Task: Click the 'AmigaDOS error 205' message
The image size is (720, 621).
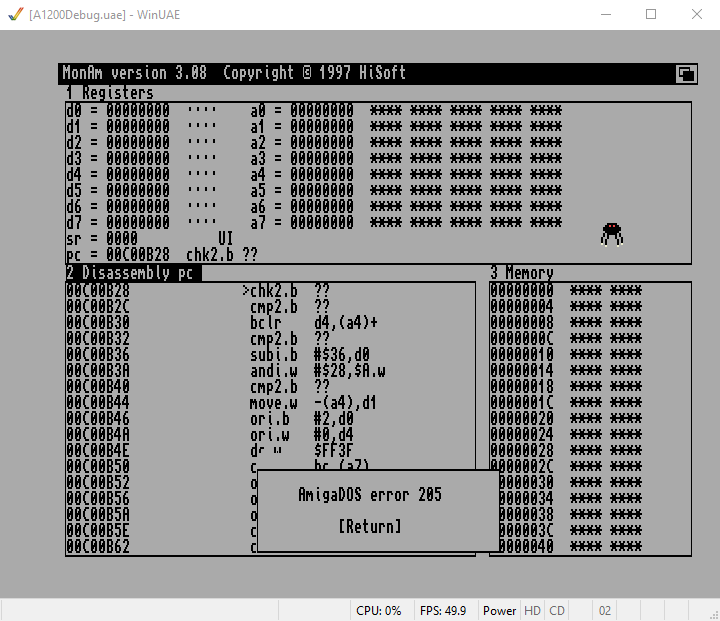Action: [370, 495]
